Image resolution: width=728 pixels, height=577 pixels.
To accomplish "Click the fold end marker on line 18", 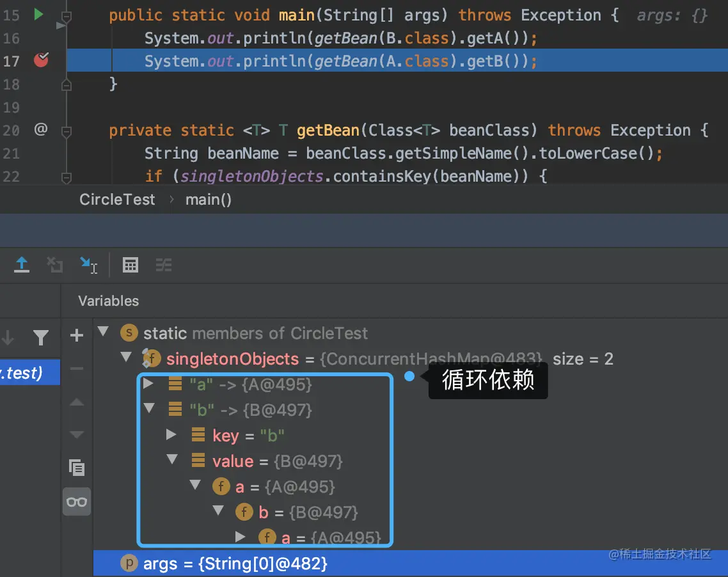I will coord(67,84).
